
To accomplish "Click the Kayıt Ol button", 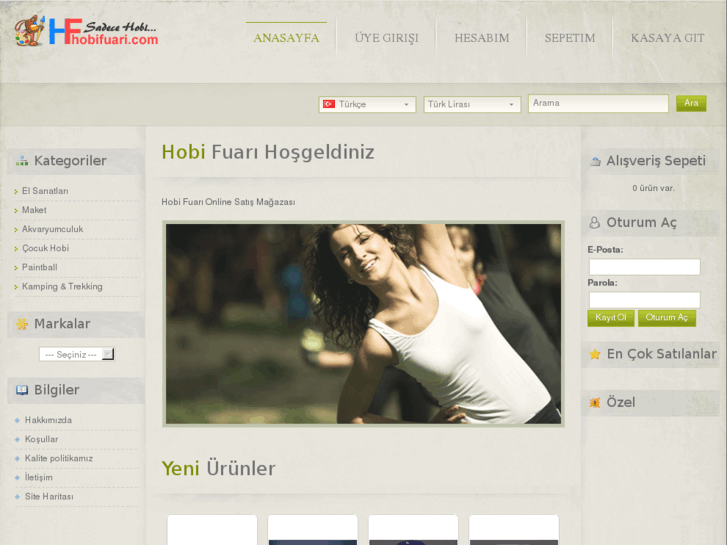I will pos(611,318).
